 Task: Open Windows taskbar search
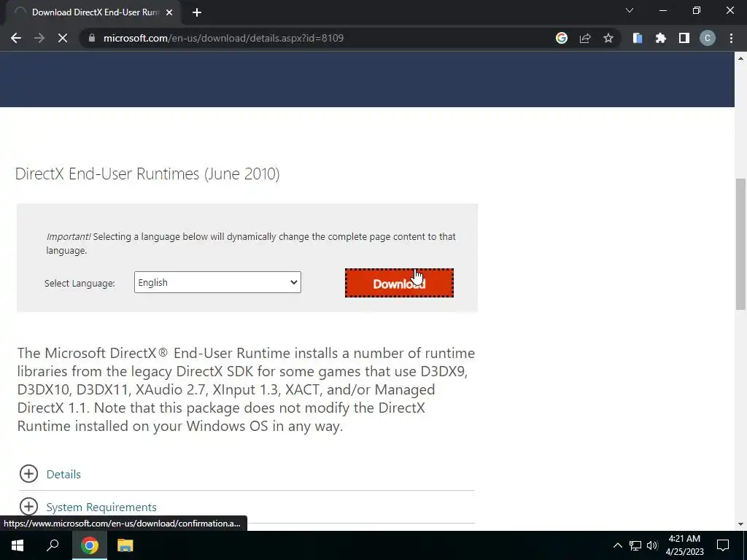pyautogui.click(x=53, y=545)
